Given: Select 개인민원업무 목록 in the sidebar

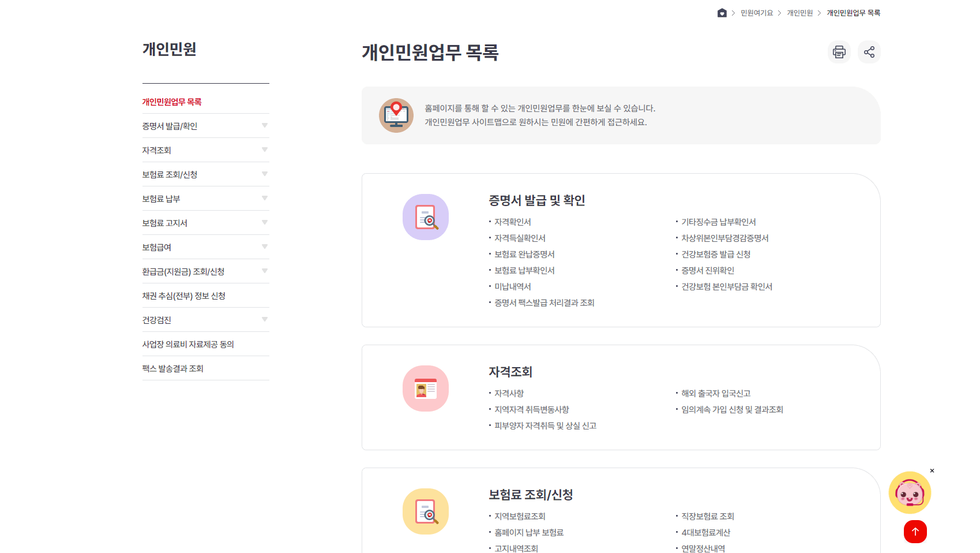Looking at the screenshot, I should point(171,101).
